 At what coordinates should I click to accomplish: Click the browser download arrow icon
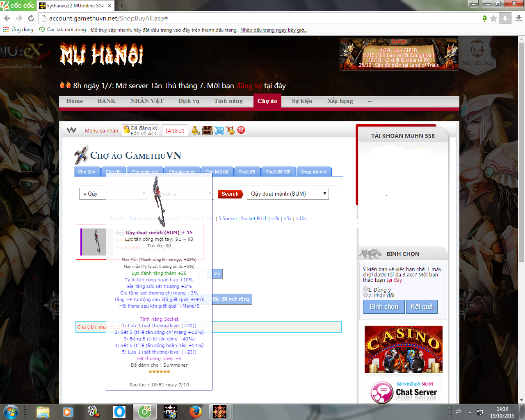(518, 18)
